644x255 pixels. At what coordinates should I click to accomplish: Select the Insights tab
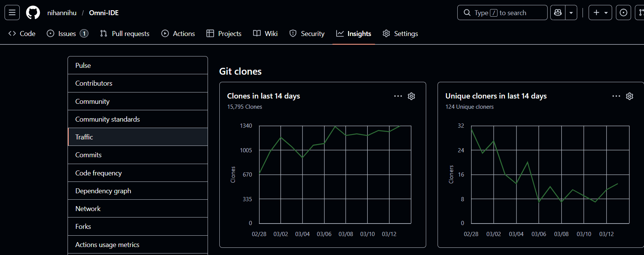(354, 33)
